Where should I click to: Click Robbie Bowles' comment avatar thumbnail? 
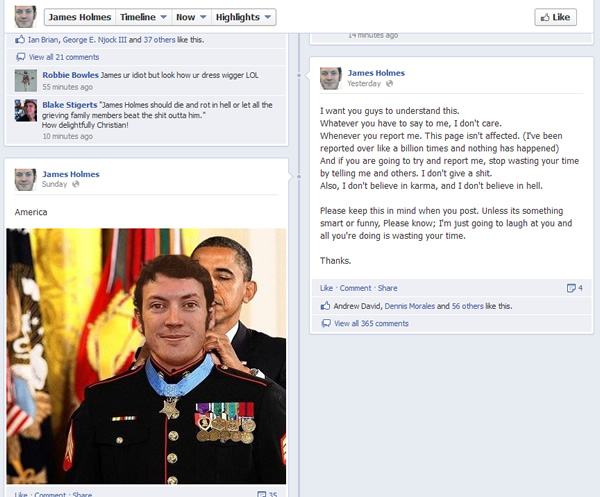click(26, 80)
